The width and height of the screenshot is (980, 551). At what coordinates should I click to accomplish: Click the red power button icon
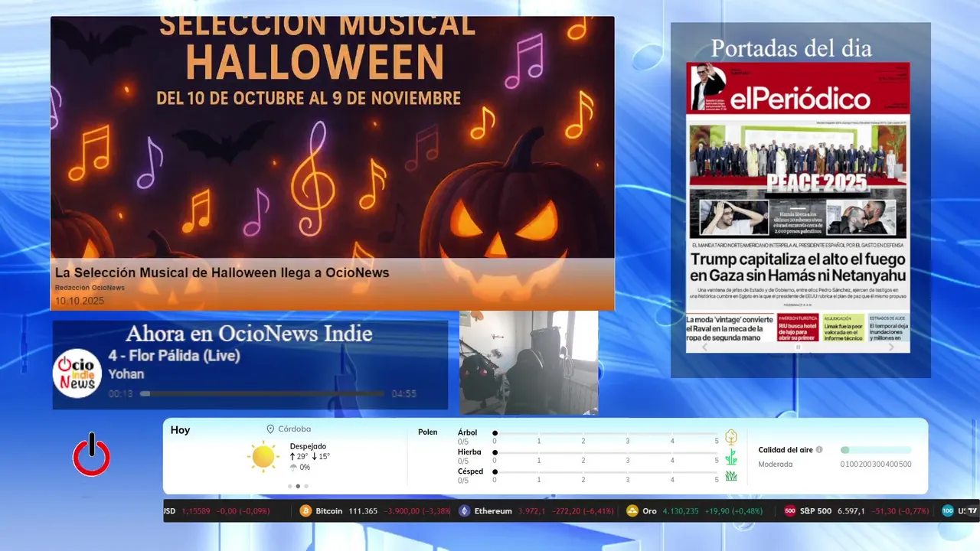[92, 455]
